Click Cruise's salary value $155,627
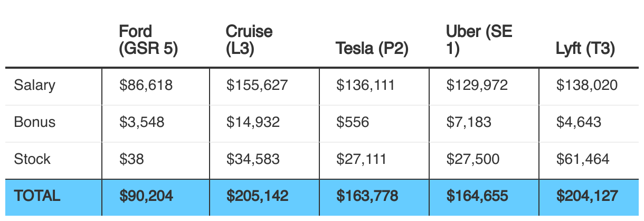 257,85
